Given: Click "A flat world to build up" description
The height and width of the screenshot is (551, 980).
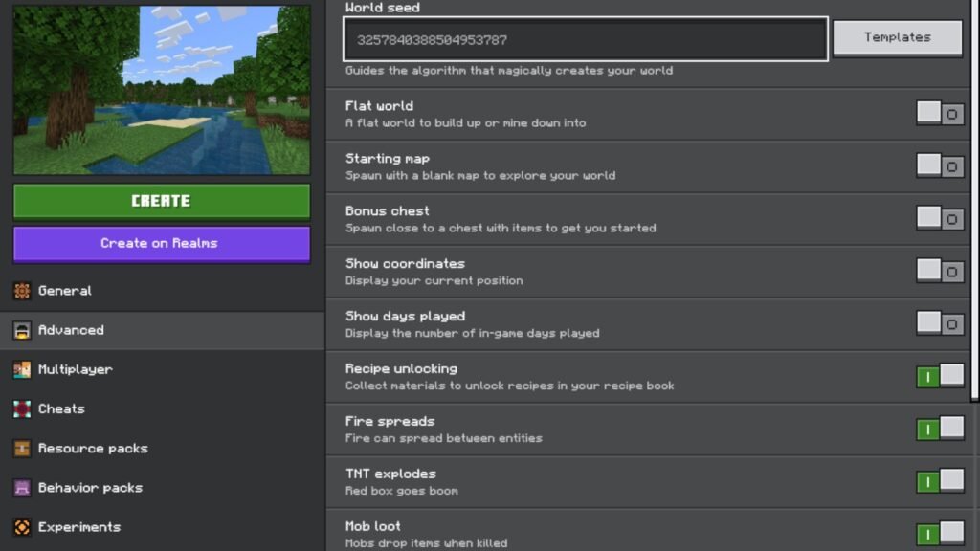Looking at the screenshot, I should 466,123.
